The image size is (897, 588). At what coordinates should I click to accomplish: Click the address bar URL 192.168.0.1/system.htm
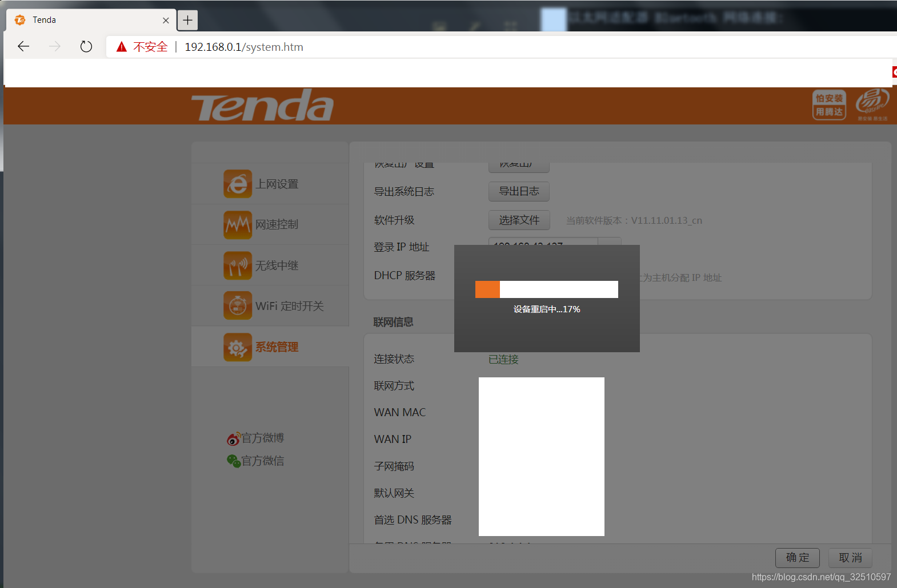[244, 47]
